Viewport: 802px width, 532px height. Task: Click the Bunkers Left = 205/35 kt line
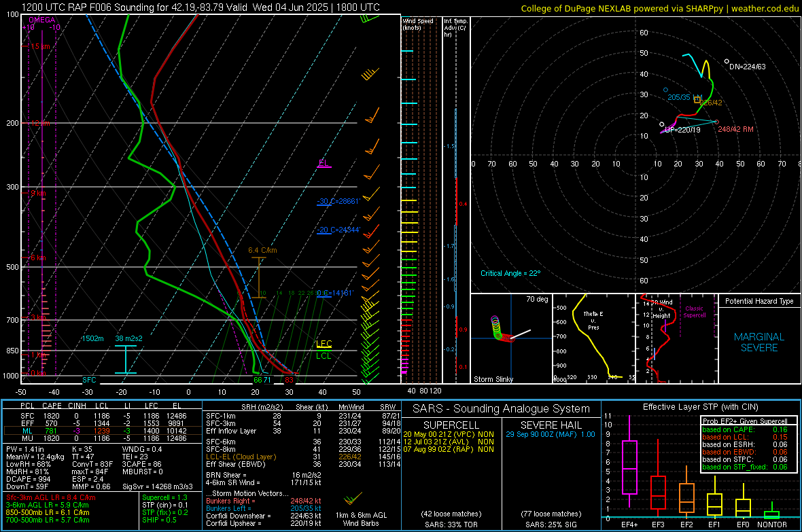click(x=264, y=508)
